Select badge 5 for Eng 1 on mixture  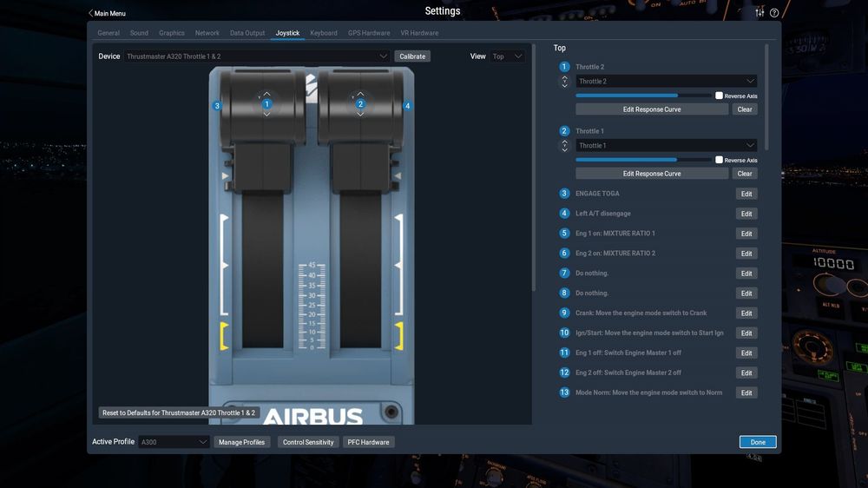pos(564,234)
